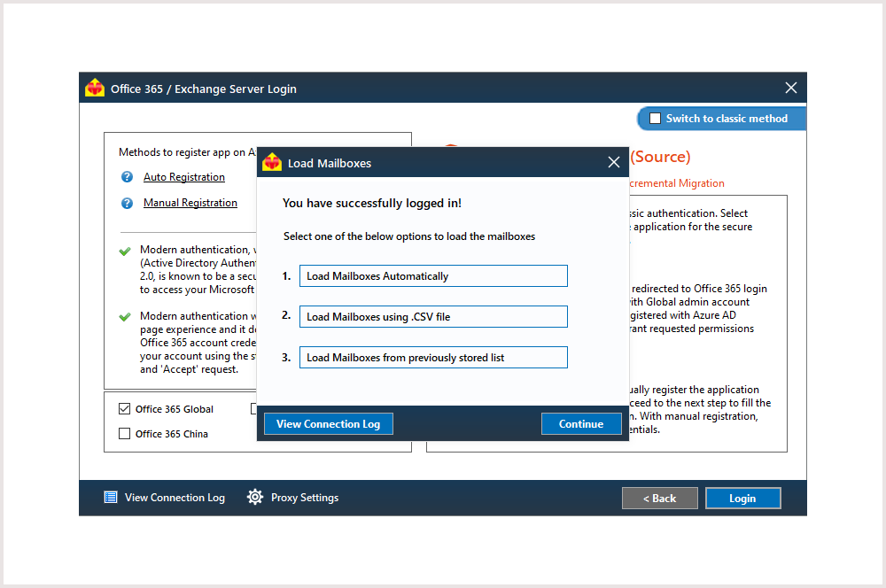Screen dimensions: 886x588
Task: Open the Manual Registration link
Action: pos(190,203)
